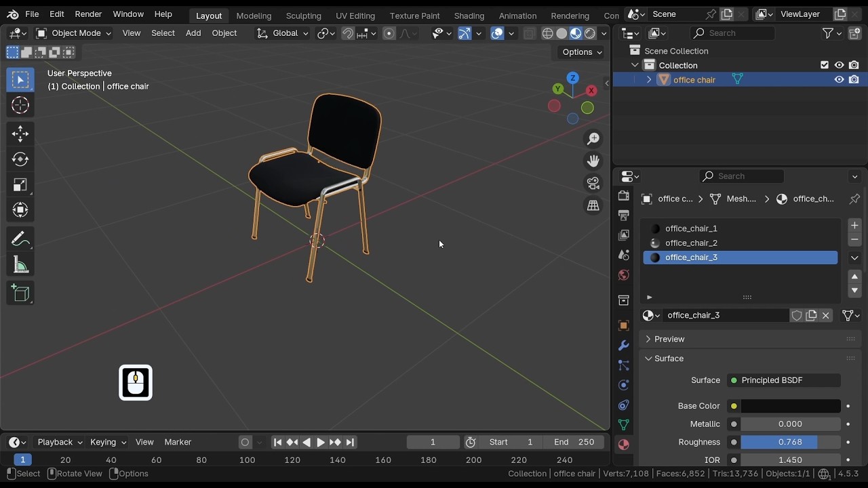Disable office chair in renders camera icon
Image resolution: width=868 pixels, height=488 pixels.
click(854, 80)
